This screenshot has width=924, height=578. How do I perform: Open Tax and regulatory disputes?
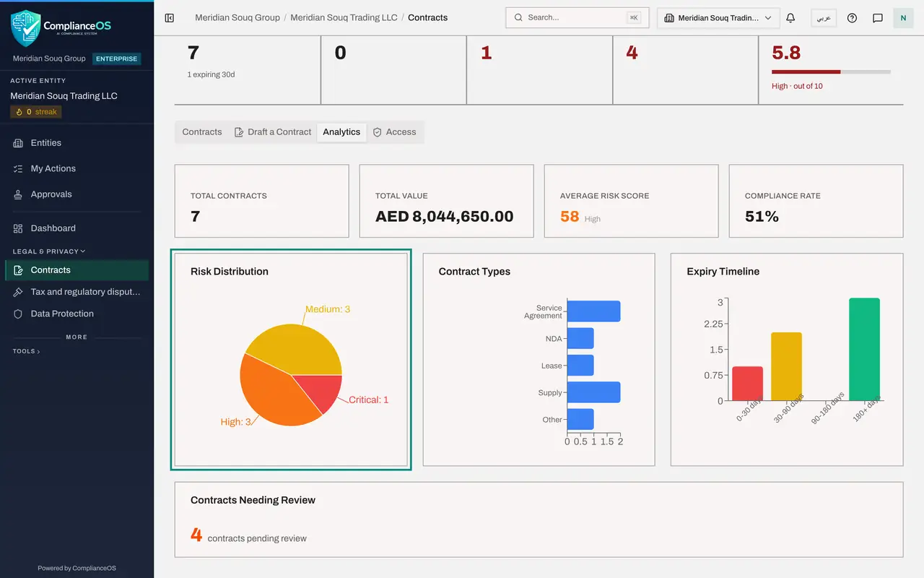click(x=77, y=292)
